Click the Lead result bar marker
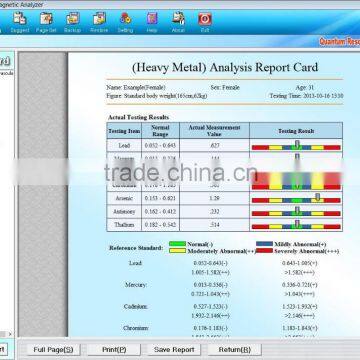Image resolution: width=360 pixels, height=360 pixels. [297, 144]
